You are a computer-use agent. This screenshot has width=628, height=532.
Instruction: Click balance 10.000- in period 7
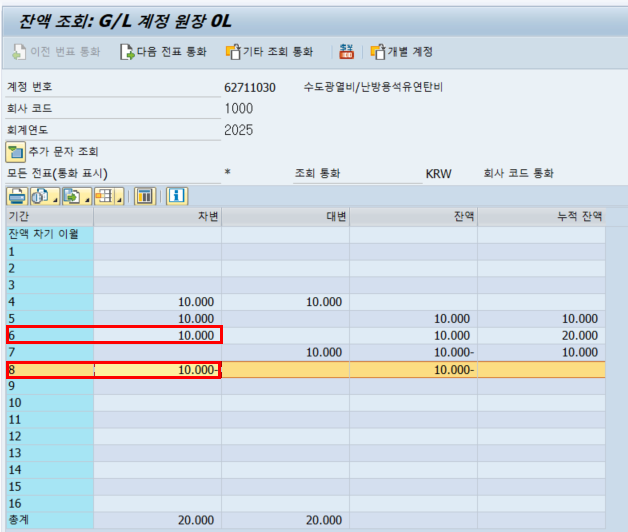pos(454,352)
